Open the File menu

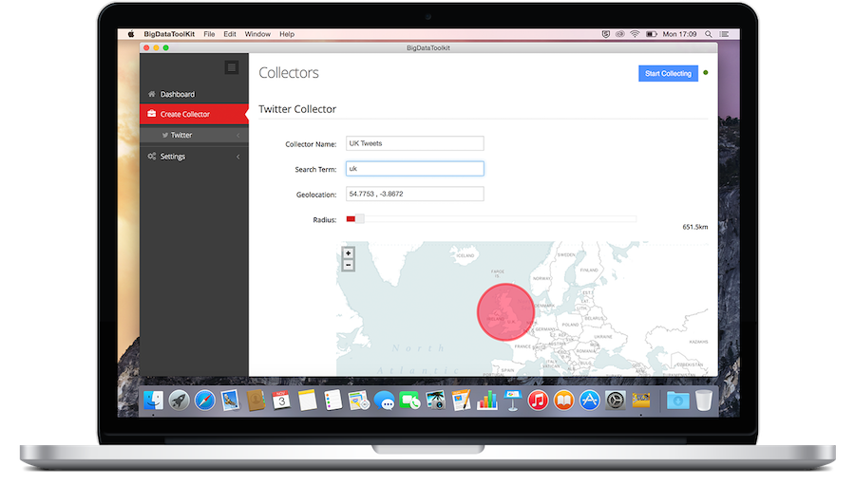(209, 34)
